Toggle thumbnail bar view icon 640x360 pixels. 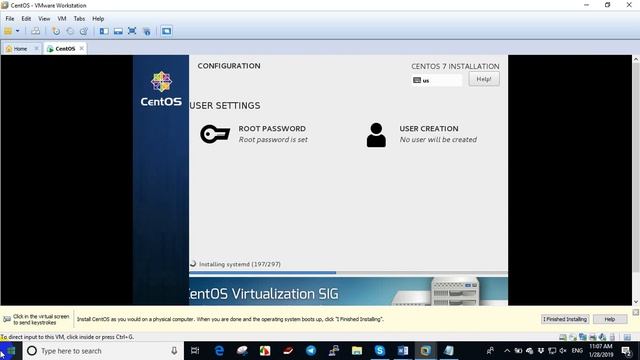point(118,31)
